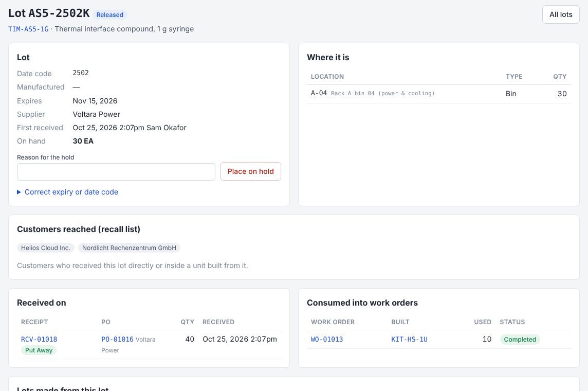The height and width of the screenshot is (391, 588).
Task: Click the expiry date Nov 15, 2026
Action: click(95, 100)
